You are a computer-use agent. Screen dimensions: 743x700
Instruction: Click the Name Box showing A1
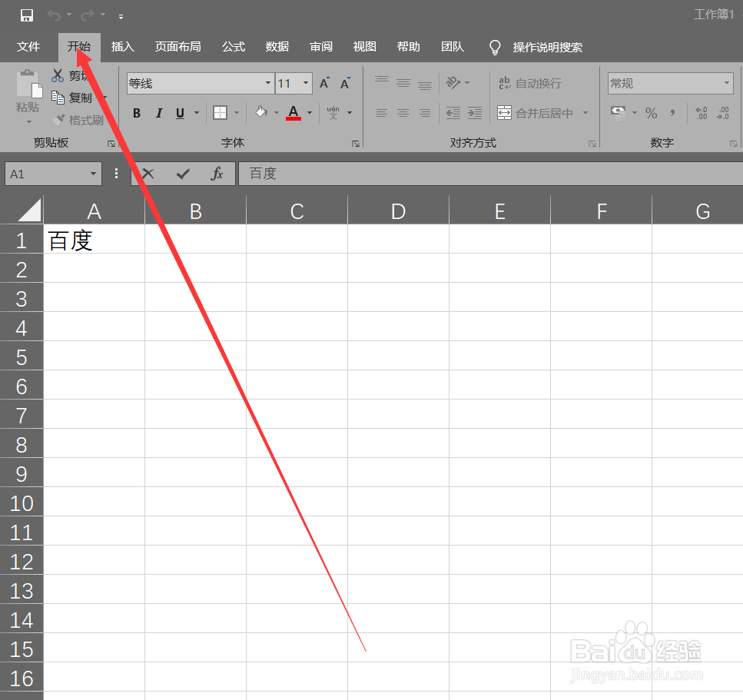(x=53, y=174)
